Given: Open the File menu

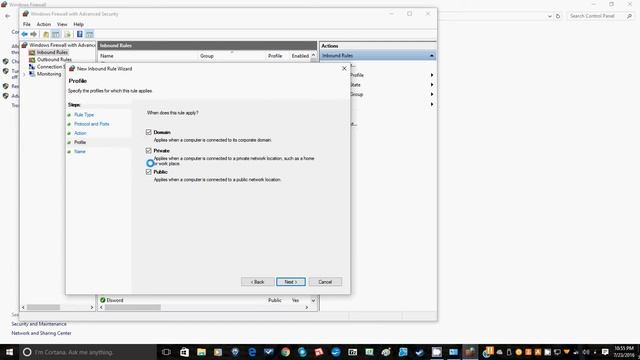Looking at the screenshot, I should click(27, 24).
